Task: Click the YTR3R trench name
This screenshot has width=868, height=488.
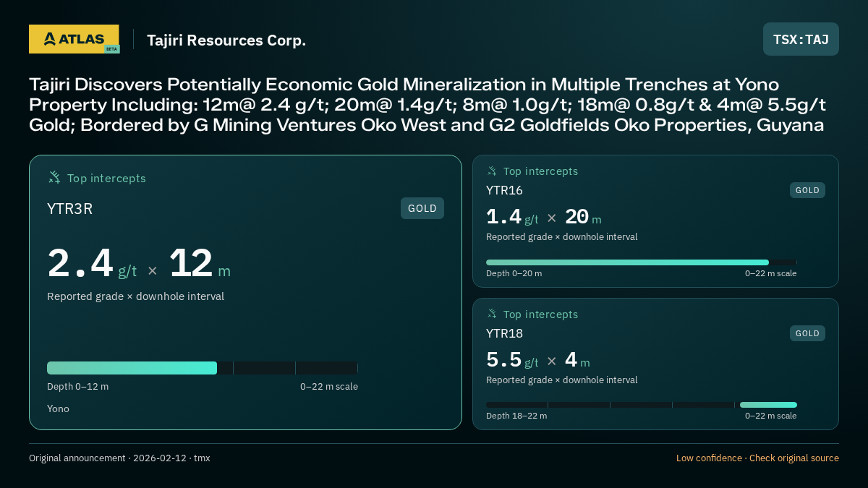Action: [69, 209]
